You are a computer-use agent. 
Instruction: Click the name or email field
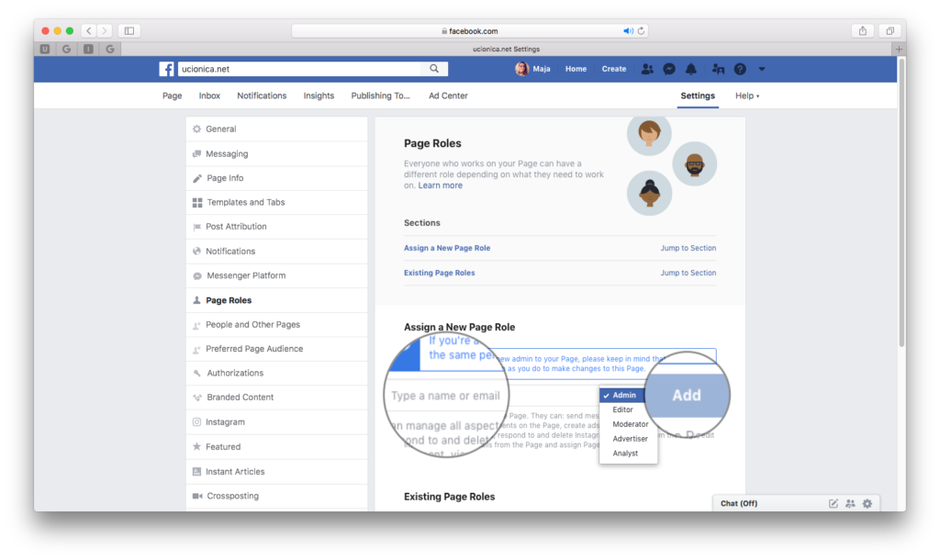coord(446,396)
